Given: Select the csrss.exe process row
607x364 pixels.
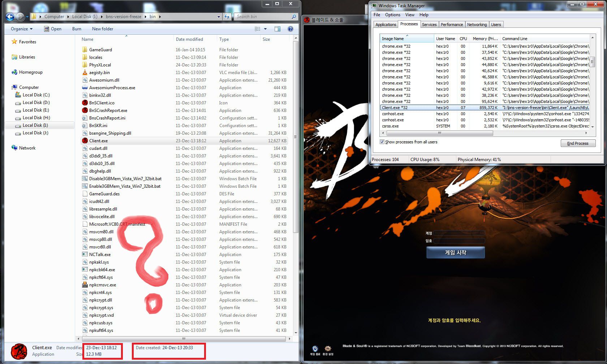Looking at the screenshot, I should pos(485,126).
